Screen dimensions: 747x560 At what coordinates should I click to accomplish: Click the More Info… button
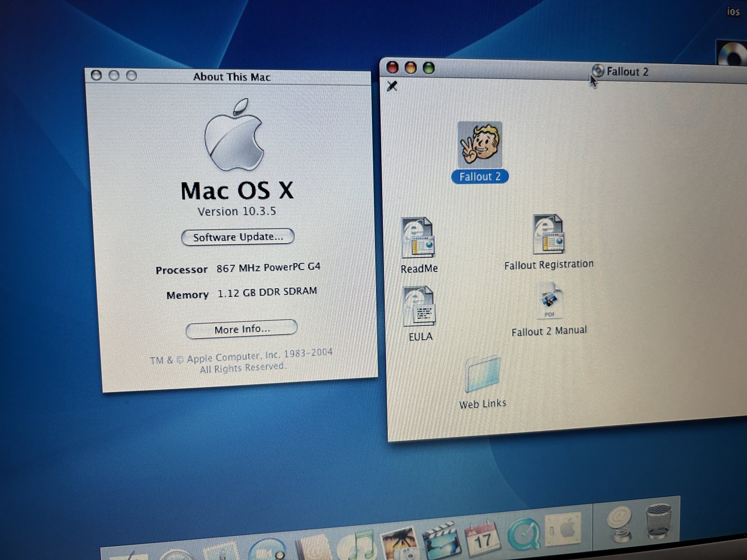tap(242, 329)
